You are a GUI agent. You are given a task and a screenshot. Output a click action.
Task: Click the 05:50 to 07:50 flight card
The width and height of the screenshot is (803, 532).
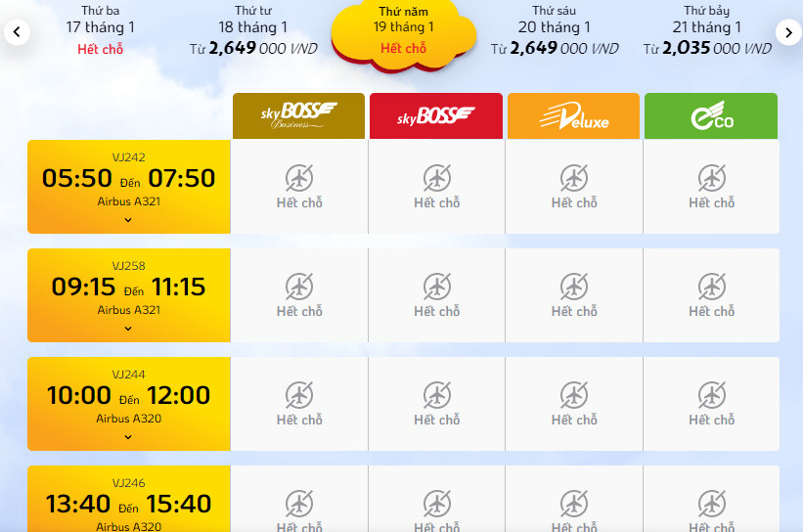coord(128,180)
